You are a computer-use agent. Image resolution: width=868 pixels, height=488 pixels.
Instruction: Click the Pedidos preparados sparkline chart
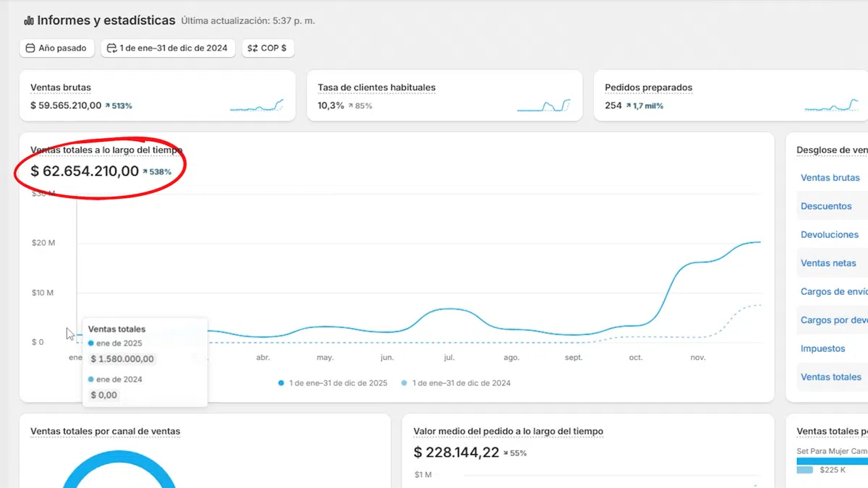coord(831,106)
